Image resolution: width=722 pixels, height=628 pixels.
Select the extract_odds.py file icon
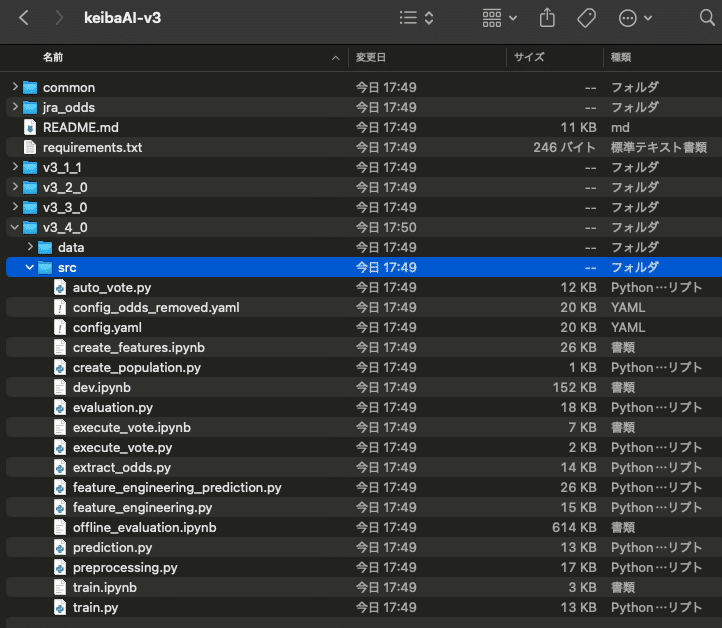tap(60, 468)
